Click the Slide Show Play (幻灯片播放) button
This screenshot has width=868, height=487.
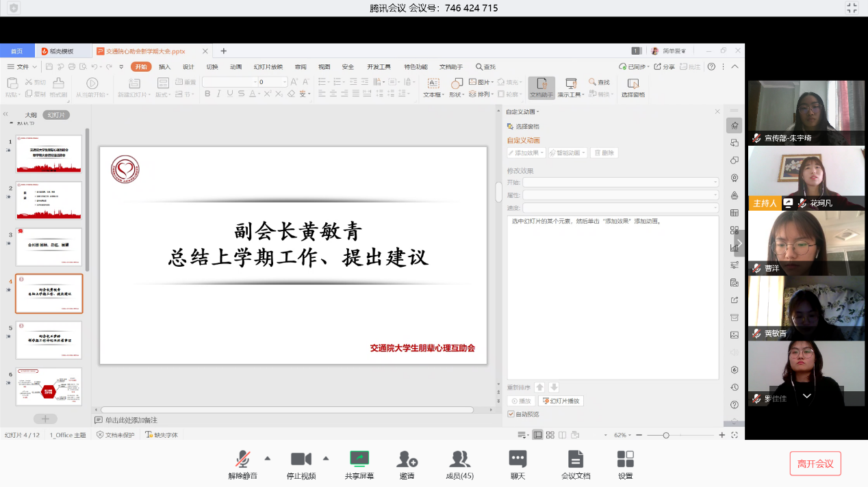[x=561, y=401]
